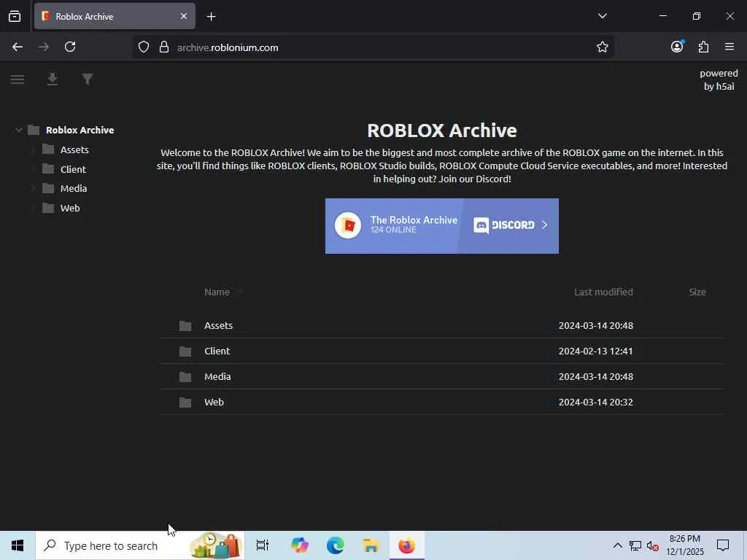Open a new tab with the plus button
The height and width of the screenshot is (560, 747).
tap(211, 17)
